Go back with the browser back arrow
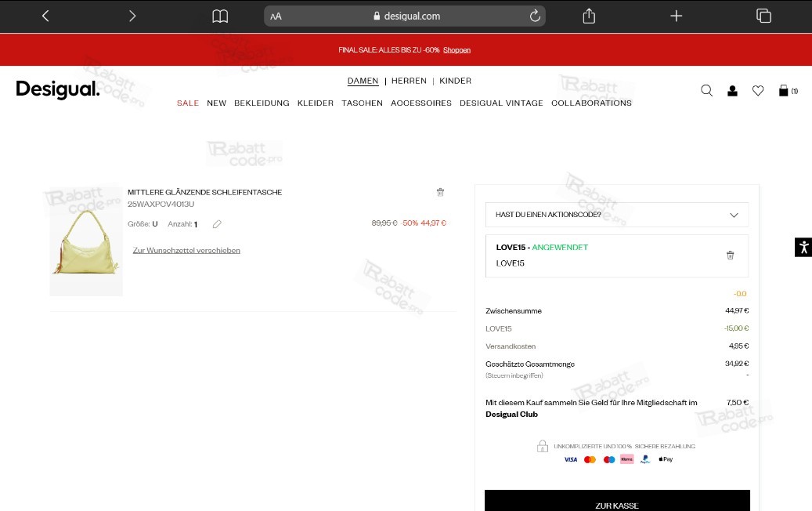Image resolution: width=812 pixels, height=511 pixels. [x=45, y=16]
